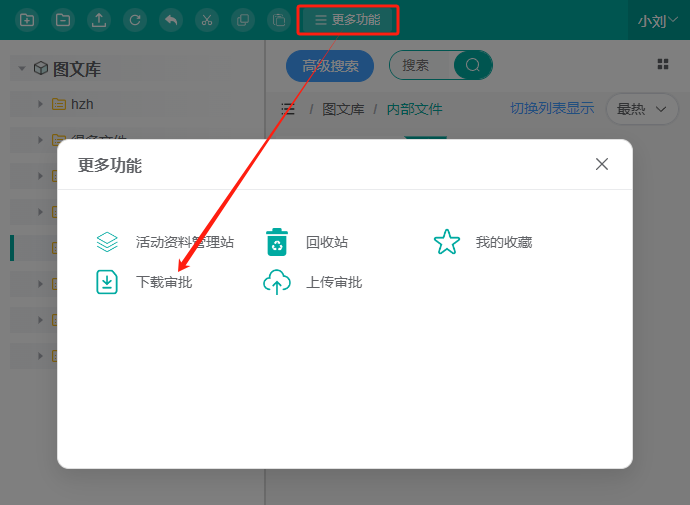Expand the hzh folder node
Viewport: 690px width, 505px height.
[40, 104]
